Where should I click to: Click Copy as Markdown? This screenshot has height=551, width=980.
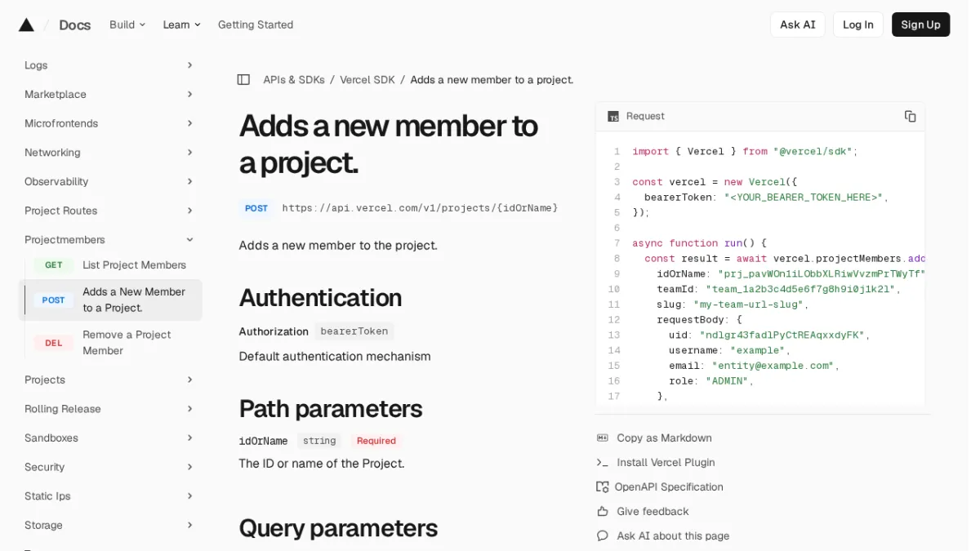pyautogui.click(x=664, y=438)
